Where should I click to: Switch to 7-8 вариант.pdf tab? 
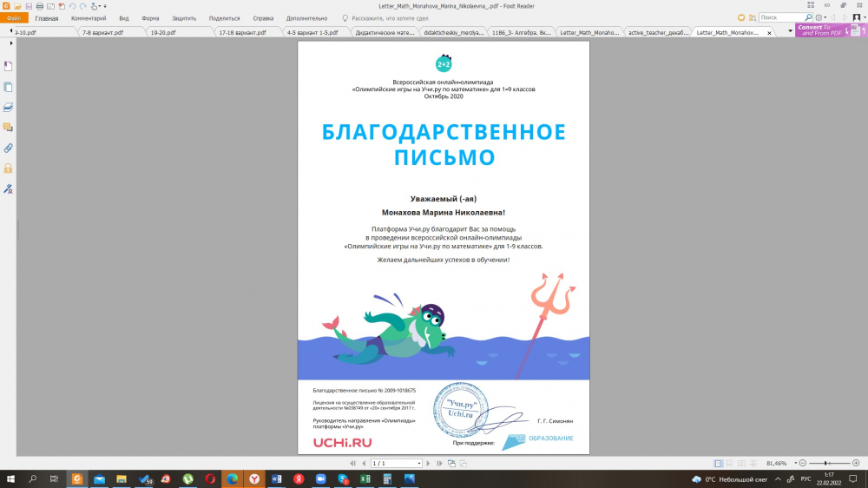pos(103,33)
